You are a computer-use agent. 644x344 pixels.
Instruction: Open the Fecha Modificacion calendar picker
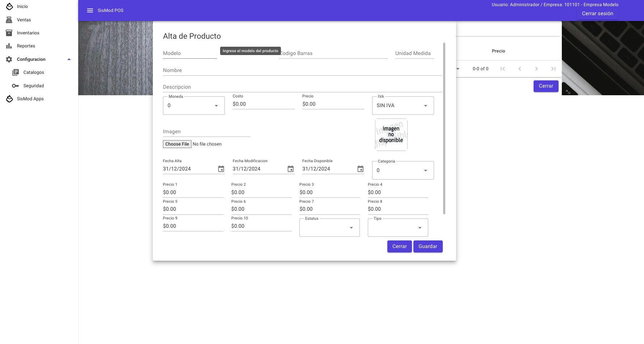[x=291, y=169]
